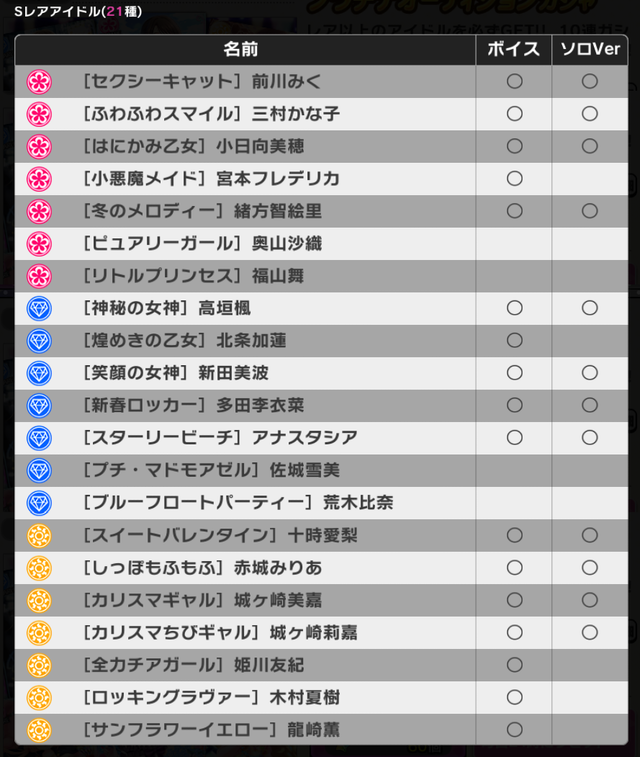This screenshot has height=757, width=640.
Task: Click the ソロVer circle for 城ヶ崎莉嘉
Action: (x=590, y=632)
